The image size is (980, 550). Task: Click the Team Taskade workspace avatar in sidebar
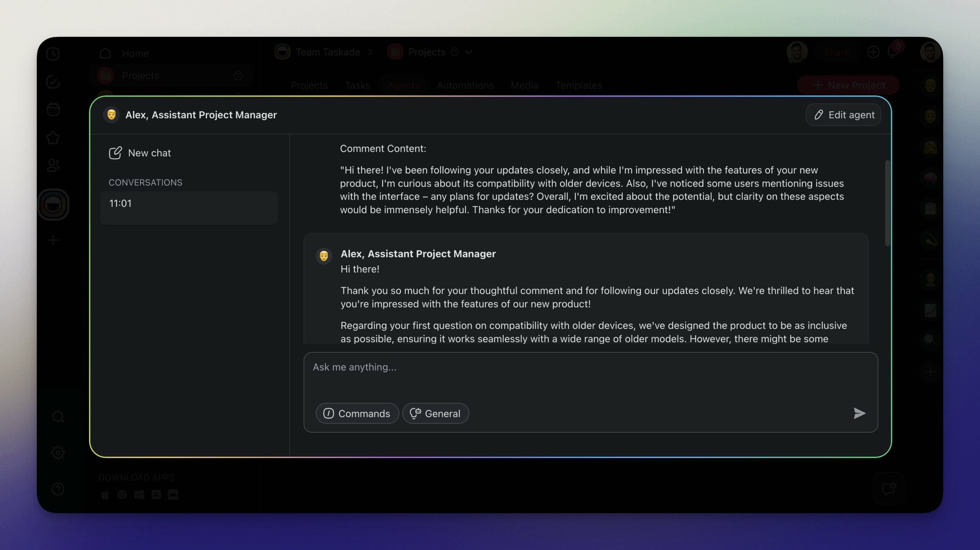click(53, 205)
